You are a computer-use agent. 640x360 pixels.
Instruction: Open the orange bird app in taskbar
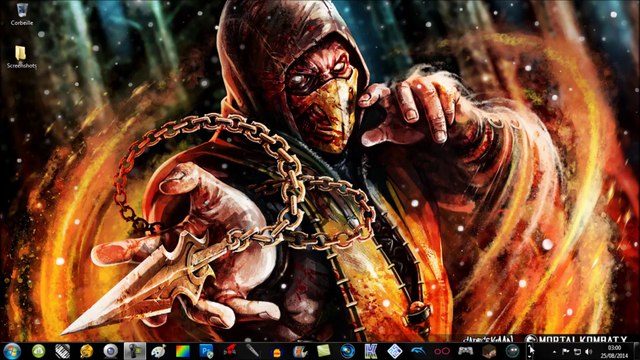click(x=300, y=351)
